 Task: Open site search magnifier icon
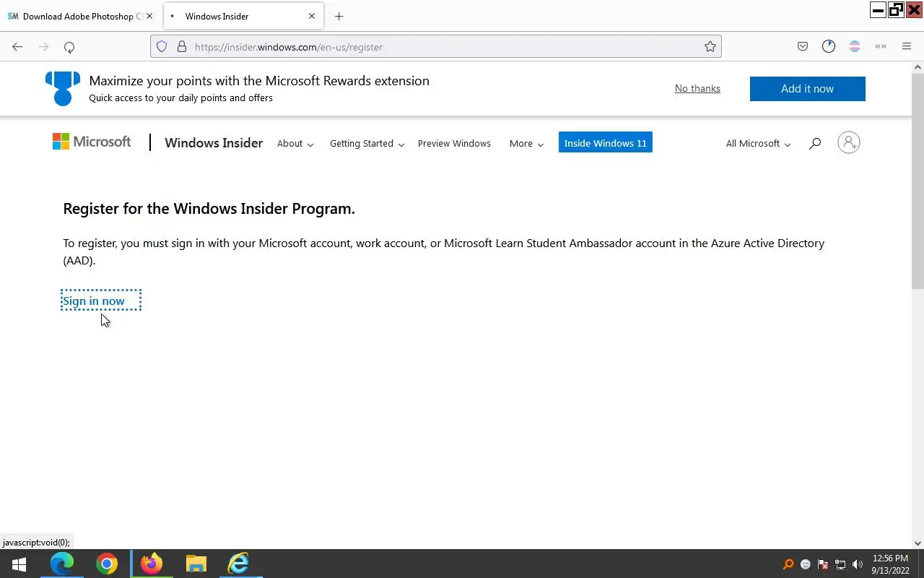815,143
